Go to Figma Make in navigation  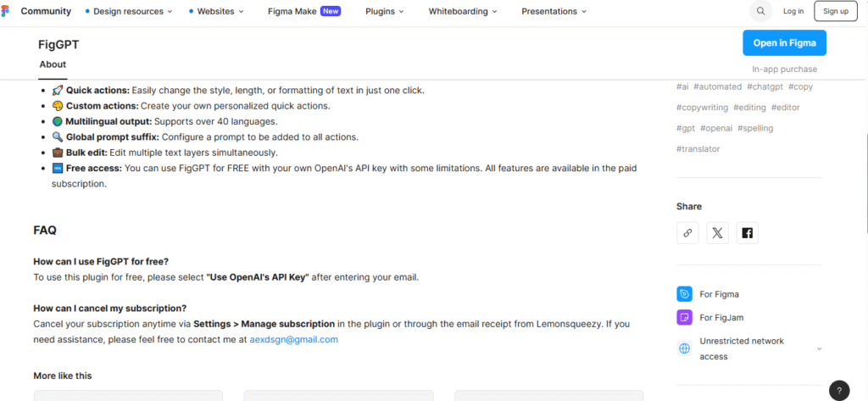[304, 11]
